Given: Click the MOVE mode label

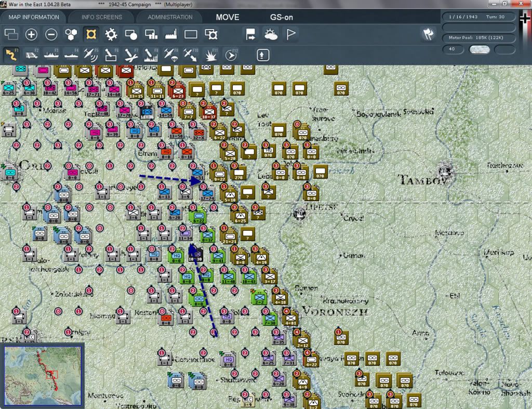Looking at the screenshot, I should 228,17.
